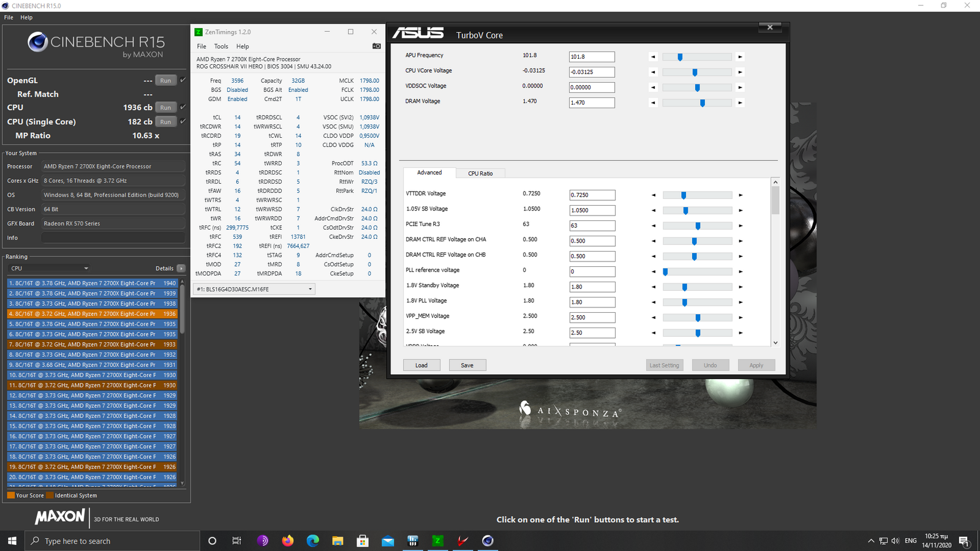Click Apply in TurboV Core
The height and width of the screenshot is (551, 980).
756,365
